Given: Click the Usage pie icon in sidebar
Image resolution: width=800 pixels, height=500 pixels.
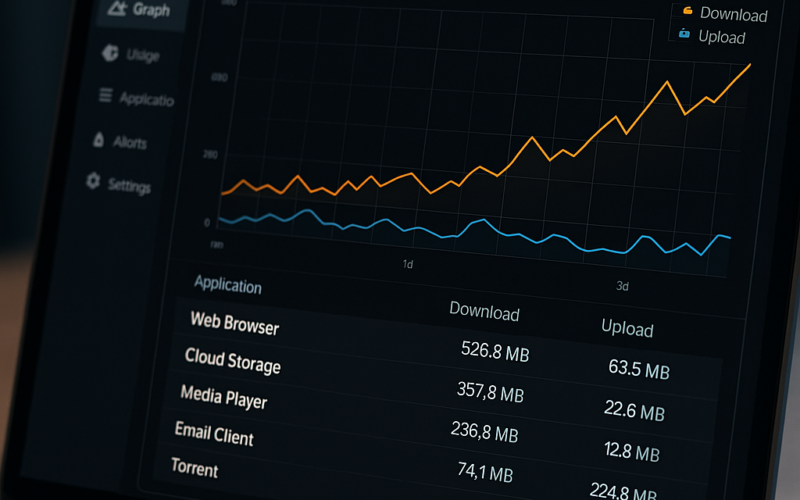Looking at the screenshot, I should pos(110,53).
